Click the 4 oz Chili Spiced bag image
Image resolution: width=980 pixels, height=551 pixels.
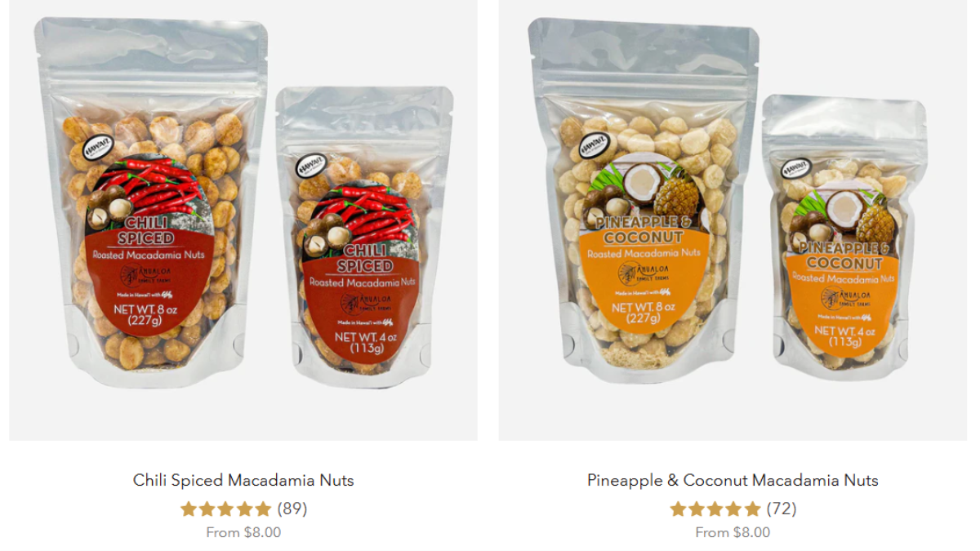click(364, 237)
